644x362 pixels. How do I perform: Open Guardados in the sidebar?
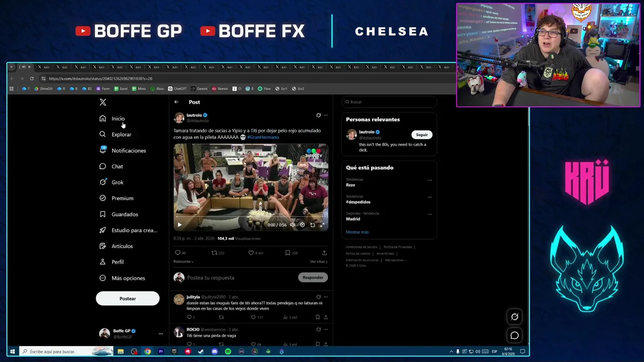tap(119, 214)
